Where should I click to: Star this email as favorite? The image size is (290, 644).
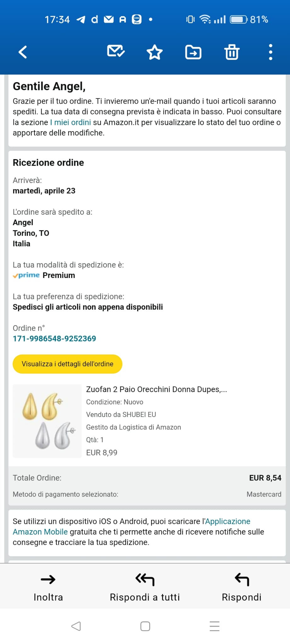coord(155,52)
